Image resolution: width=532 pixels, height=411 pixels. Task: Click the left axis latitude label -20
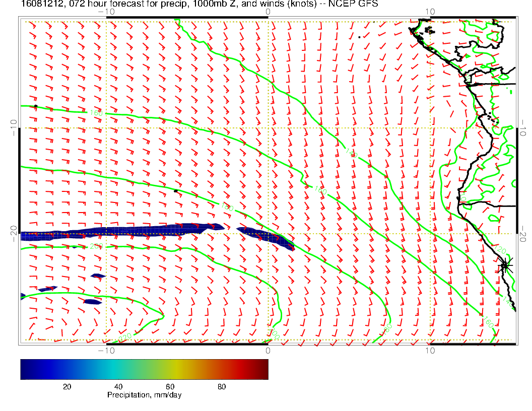pos(14,234)
